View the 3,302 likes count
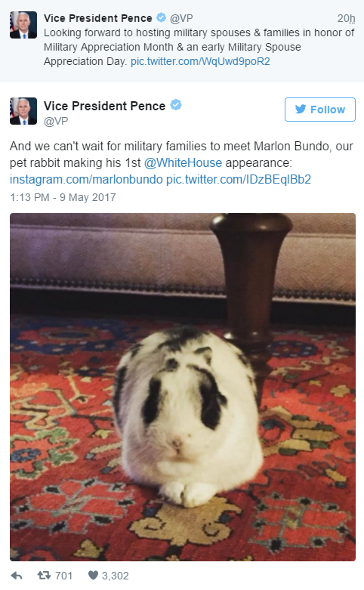The image size is (364, 590). click(116, 576)
